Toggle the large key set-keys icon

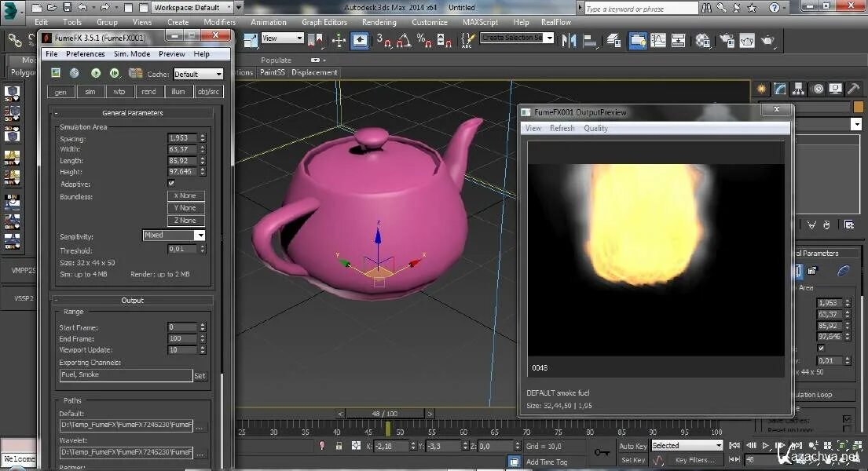point(602,453)
